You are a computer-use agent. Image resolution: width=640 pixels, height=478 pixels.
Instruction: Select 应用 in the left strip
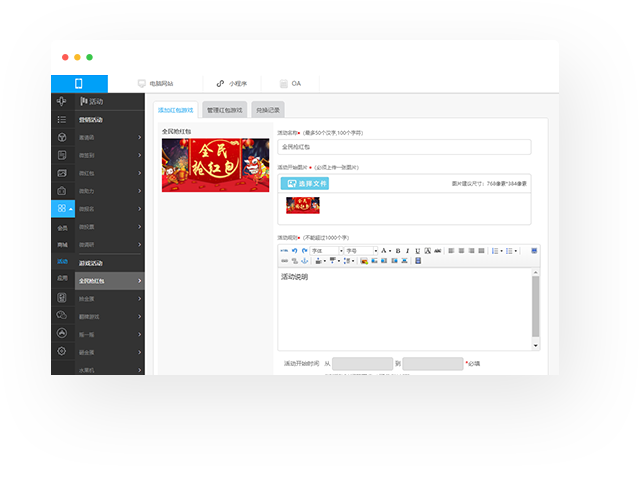pyautogui.click(x=62, y=278)
